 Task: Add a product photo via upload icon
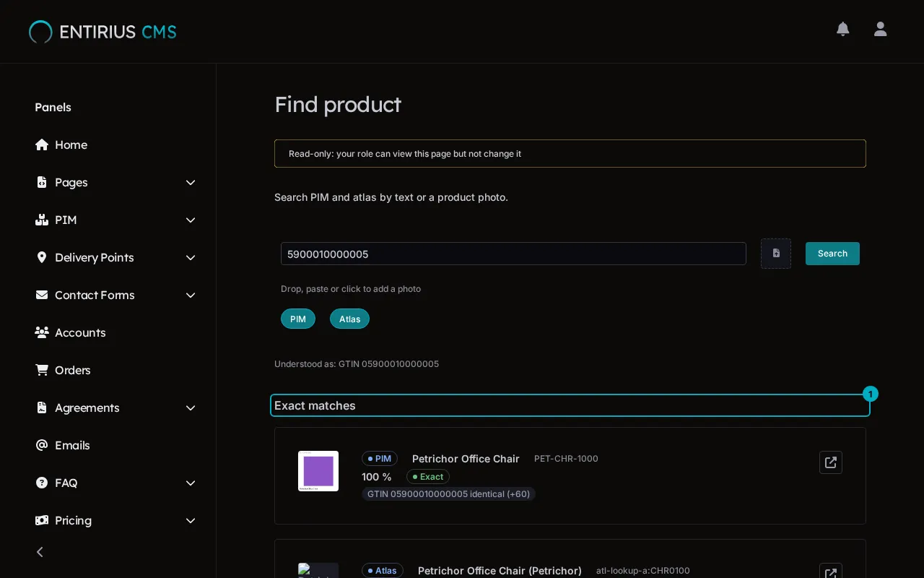tap(776, 254)
